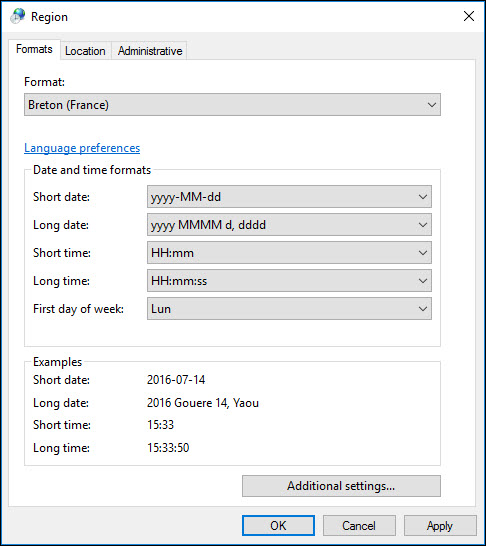The height and width of the screenshot is (546, 486).
Task: Close the Region dialog window
Action: tap(469, 16)
